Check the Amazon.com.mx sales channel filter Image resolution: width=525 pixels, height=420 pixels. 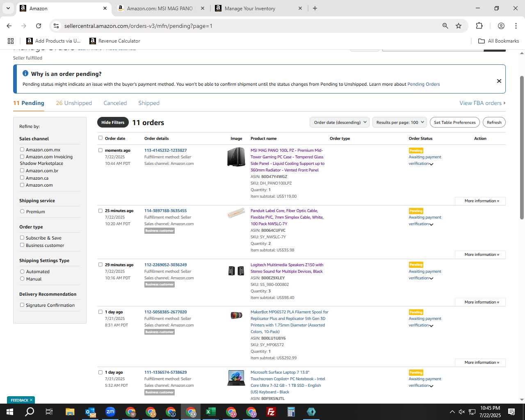22,149
